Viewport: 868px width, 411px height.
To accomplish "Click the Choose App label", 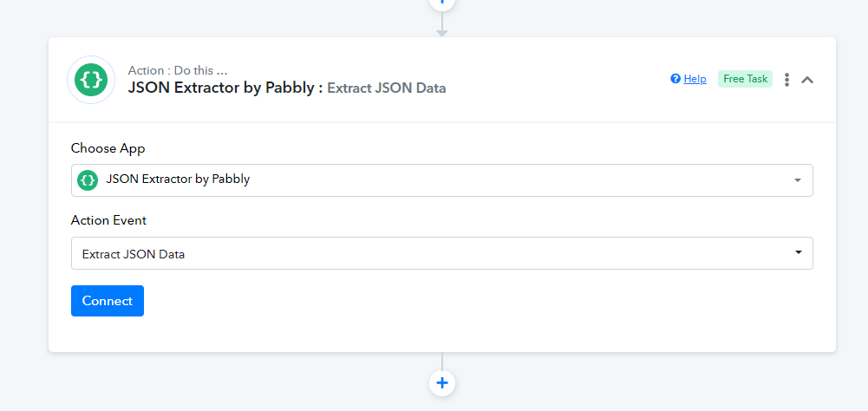I will [x=108, y=148].
